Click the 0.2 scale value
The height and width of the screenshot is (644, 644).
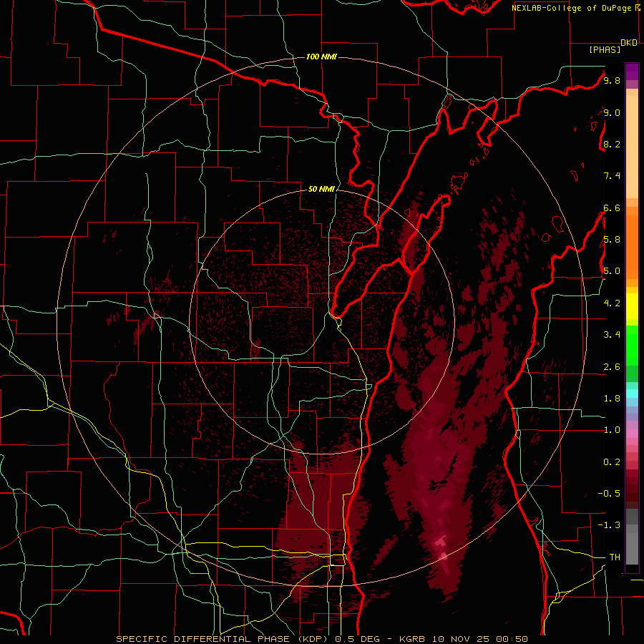[612, 462]
